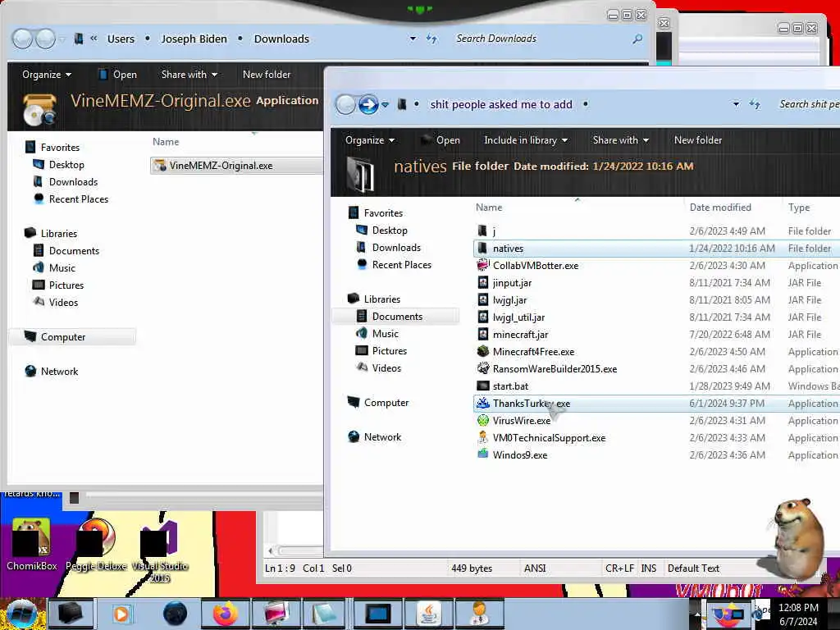Select VirusWire.exe file icon
Image resolution: width=840 pixels, height=630 pixels.
483,421
